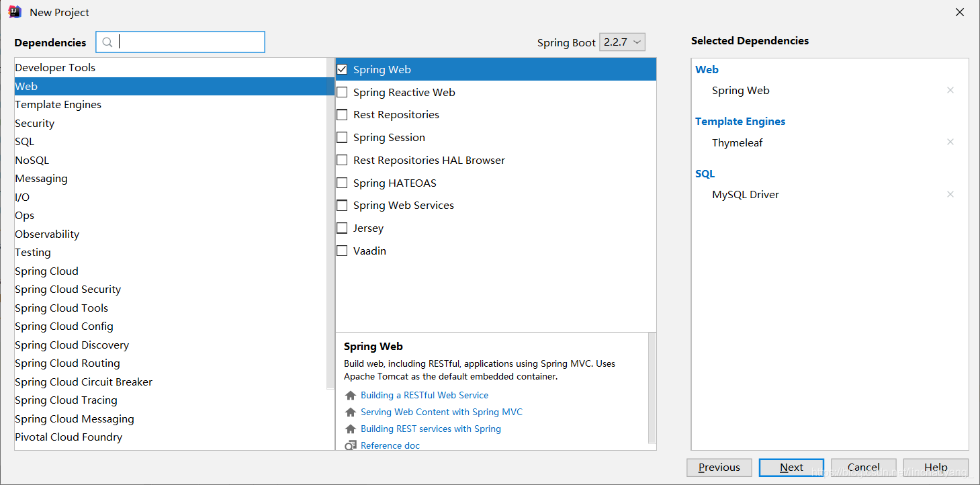This screenshot has width=980, height=485.
Task: Uncheck the Spring Web dependency
Action: point(342,69)
